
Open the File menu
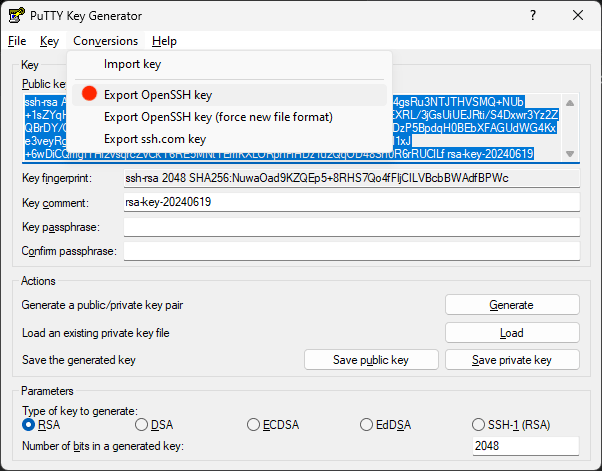(17, 41)
